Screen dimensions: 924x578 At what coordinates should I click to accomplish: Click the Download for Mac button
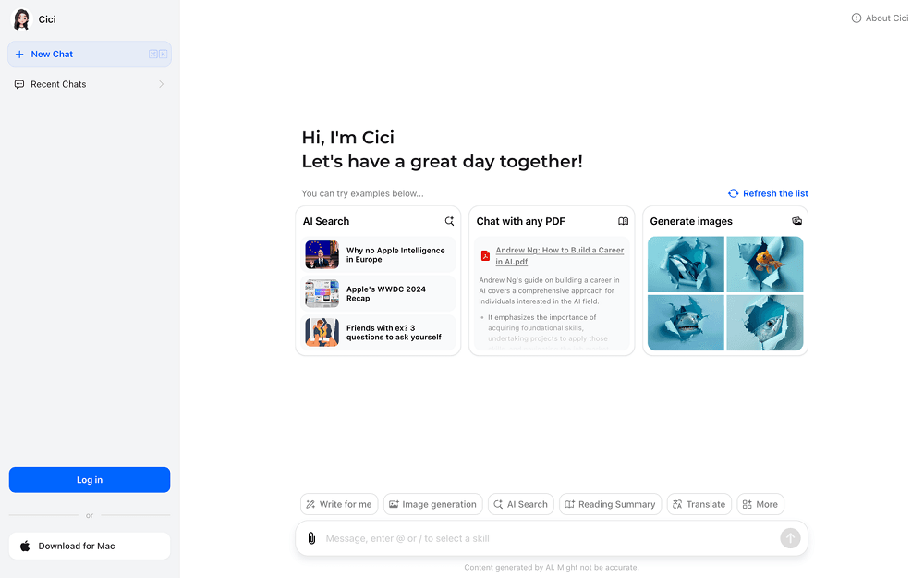click(89, 546)
